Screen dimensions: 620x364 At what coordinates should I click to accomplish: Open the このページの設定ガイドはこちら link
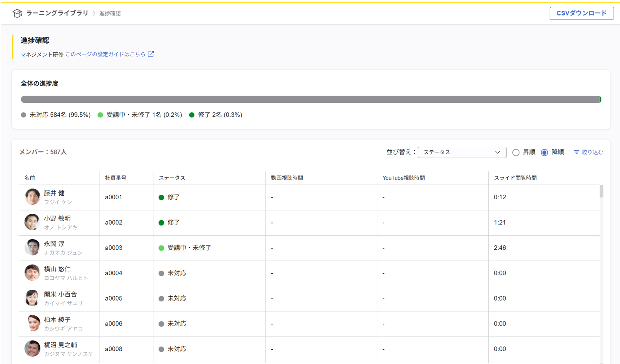coord(105,54)
